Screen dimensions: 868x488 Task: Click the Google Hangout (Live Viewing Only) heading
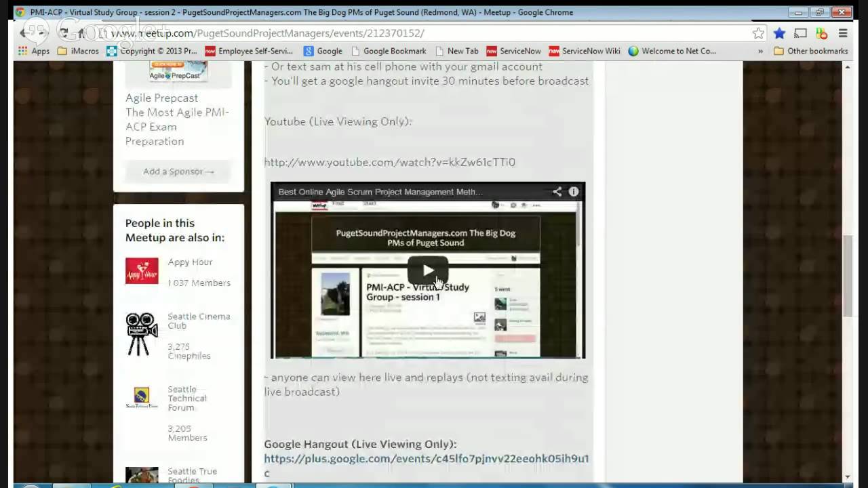point(360,444)
